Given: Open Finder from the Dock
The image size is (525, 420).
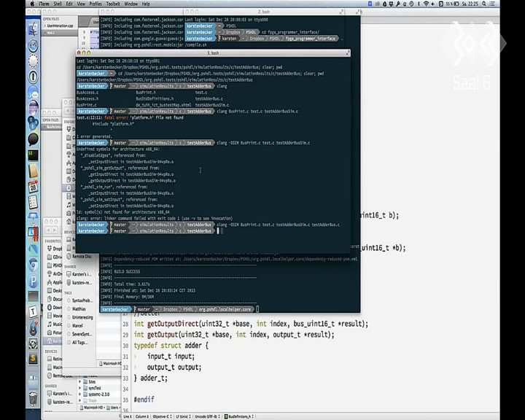Looking at the screenshot, I should pos(33,29).
